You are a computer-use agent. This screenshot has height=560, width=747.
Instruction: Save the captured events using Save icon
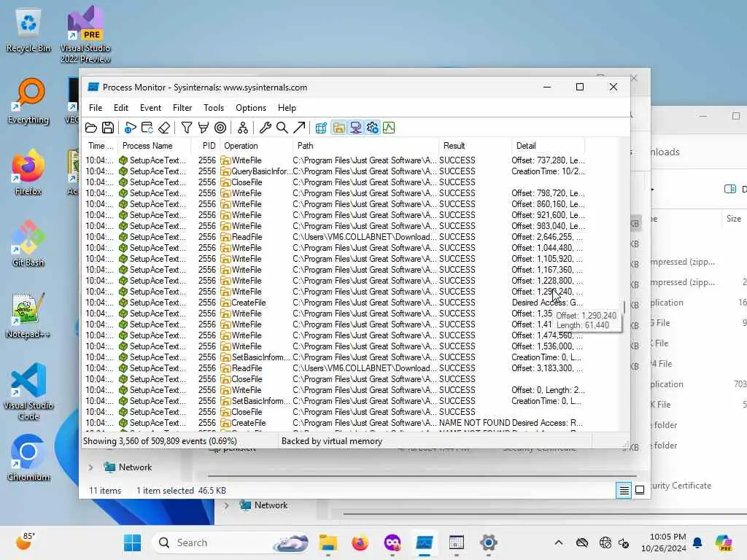coord(108,128)
